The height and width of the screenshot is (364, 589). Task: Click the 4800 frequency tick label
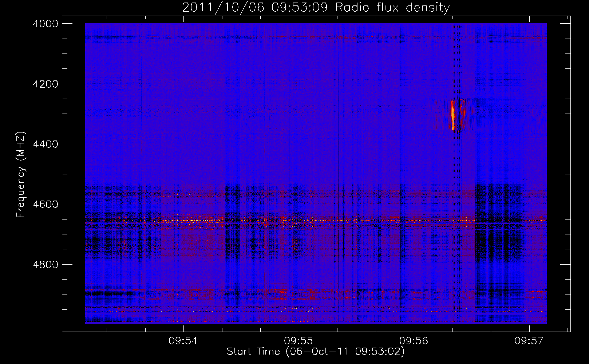tap(46, 264)
